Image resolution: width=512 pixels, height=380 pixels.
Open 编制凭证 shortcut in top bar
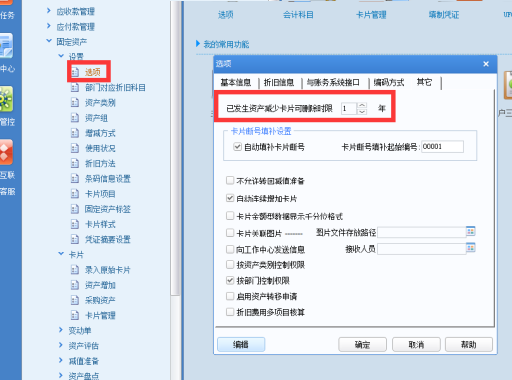click(x=444, y=15)
